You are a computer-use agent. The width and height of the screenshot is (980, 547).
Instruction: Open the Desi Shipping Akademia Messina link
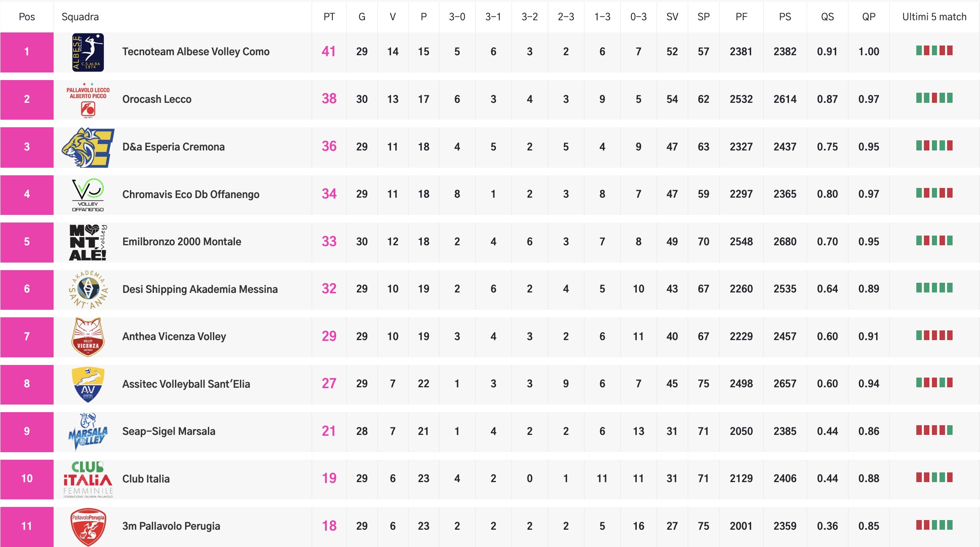[x=200, y=289]
